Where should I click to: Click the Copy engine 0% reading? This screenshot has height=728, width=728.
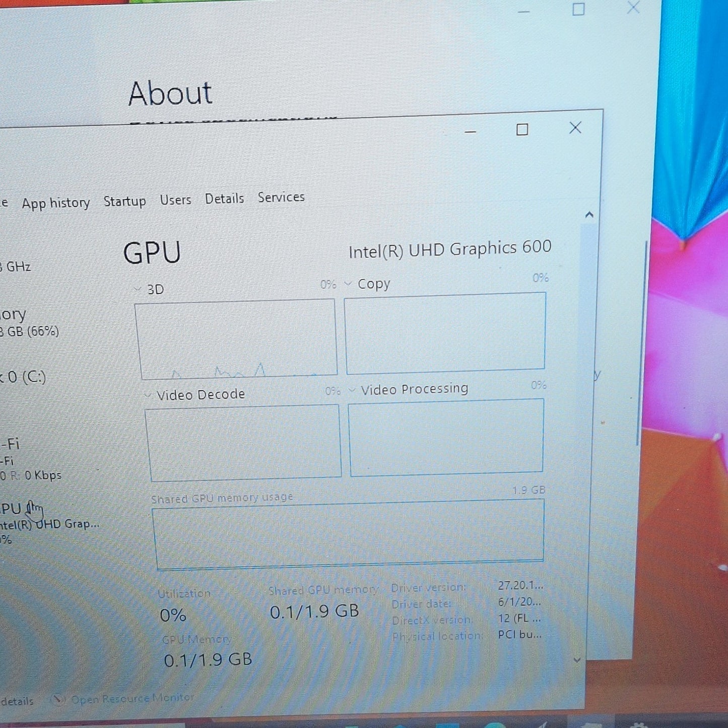click(541, 278)
